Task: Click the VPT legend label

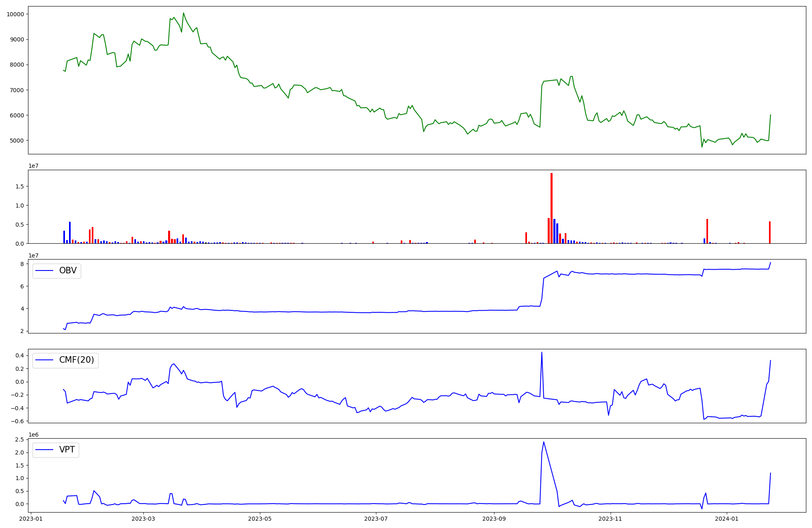Action: tap(67, 450)
